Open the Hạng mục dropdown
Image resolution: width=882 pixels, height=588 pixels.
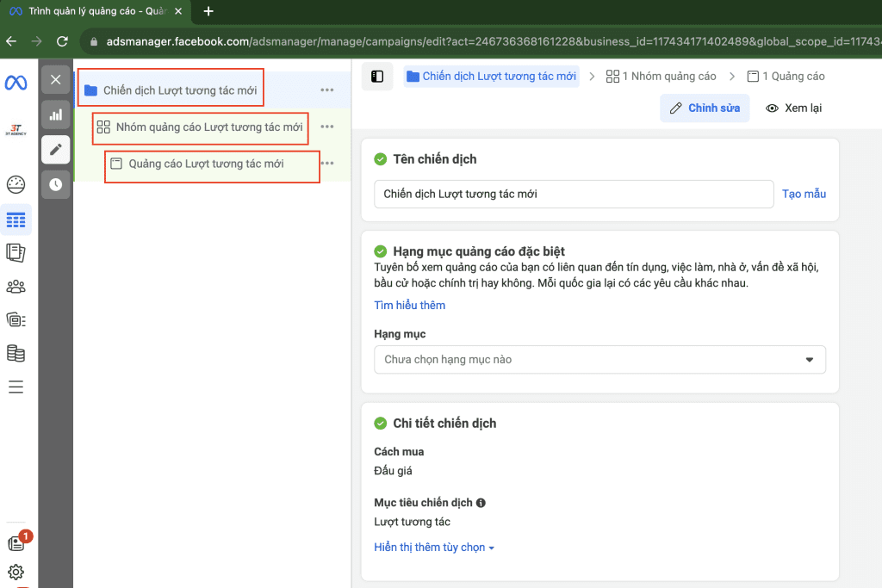pos(599,360)
